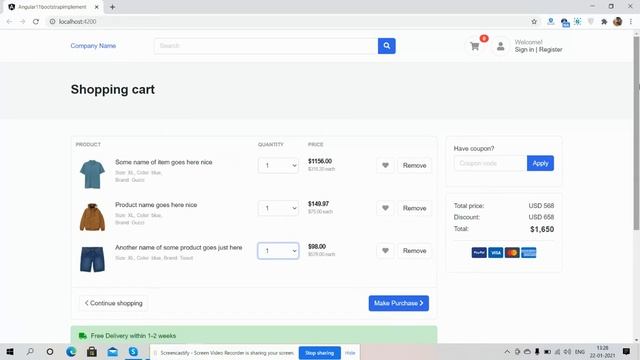This screenshot has width=640, height=360.
Task: Open the shopping cart icon with badge
Action: pos(475,46)
